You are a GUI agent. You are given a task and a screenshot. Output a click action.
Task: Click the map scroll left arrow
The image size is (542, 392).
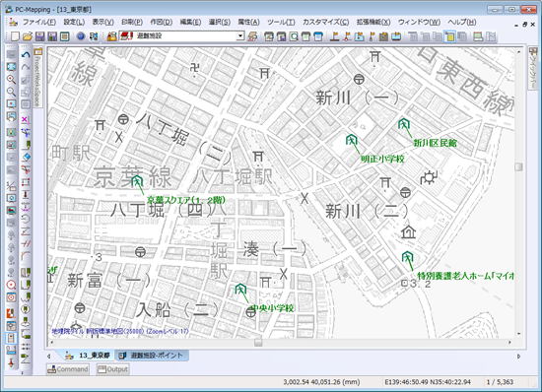52,343
